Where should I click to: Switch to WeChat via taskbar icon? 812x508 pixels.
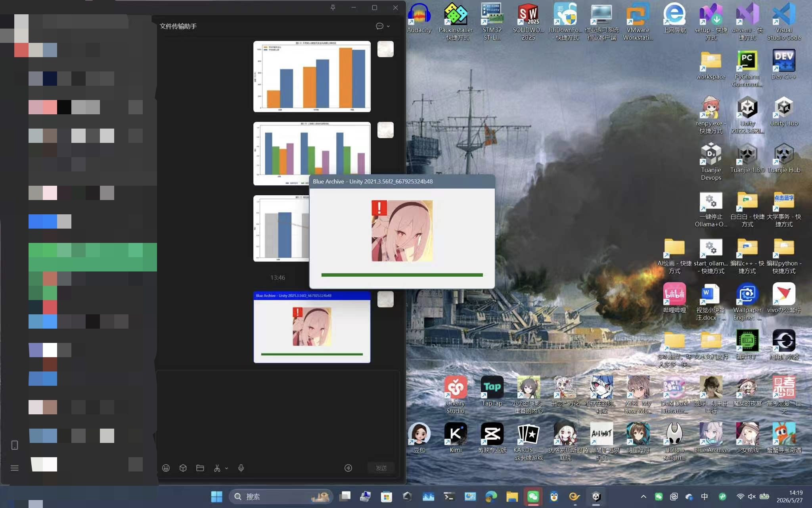[533, 496]
